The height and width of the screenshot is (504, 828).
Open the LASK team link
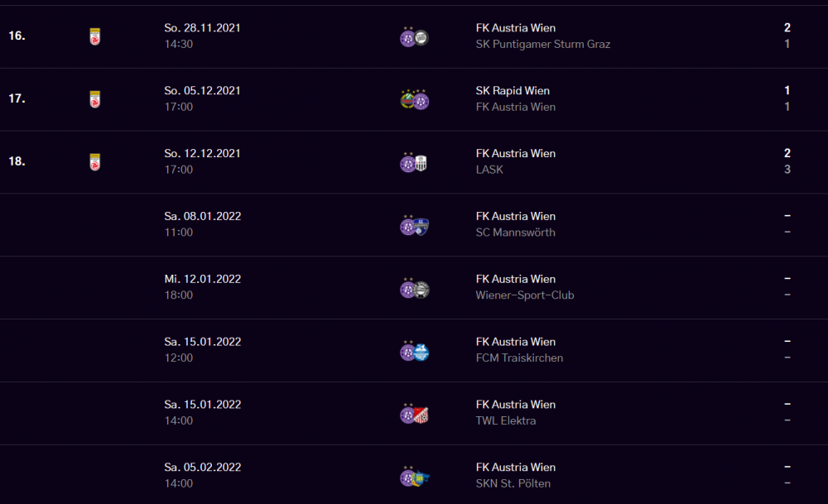[x=489, y=170]
